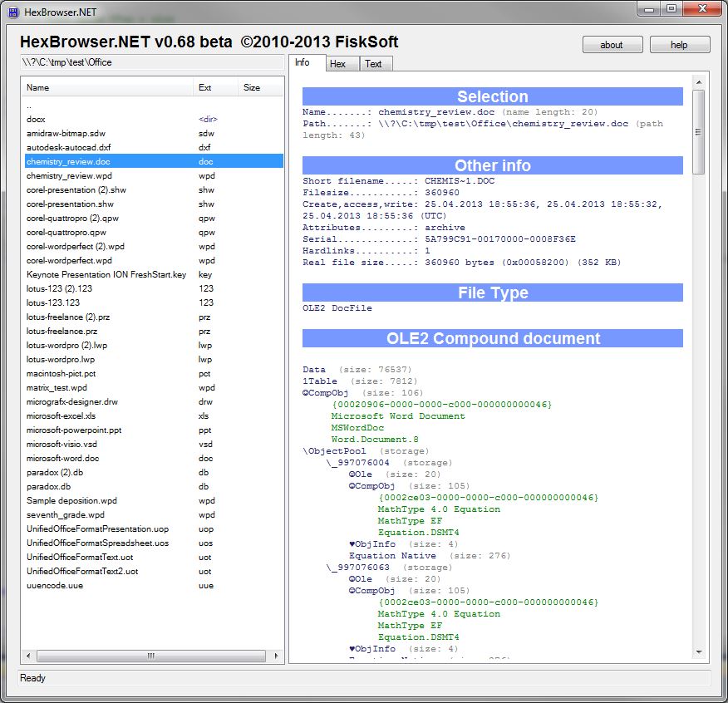
Task: Select the docx folder row
Action: pyautogui.click(x=154, y=120)
